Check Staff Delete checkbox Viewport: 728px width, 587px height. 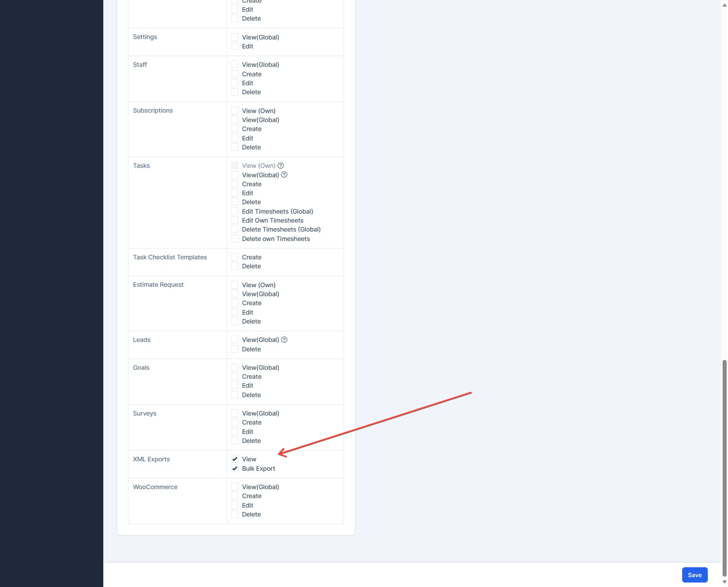tap(234, 92)
